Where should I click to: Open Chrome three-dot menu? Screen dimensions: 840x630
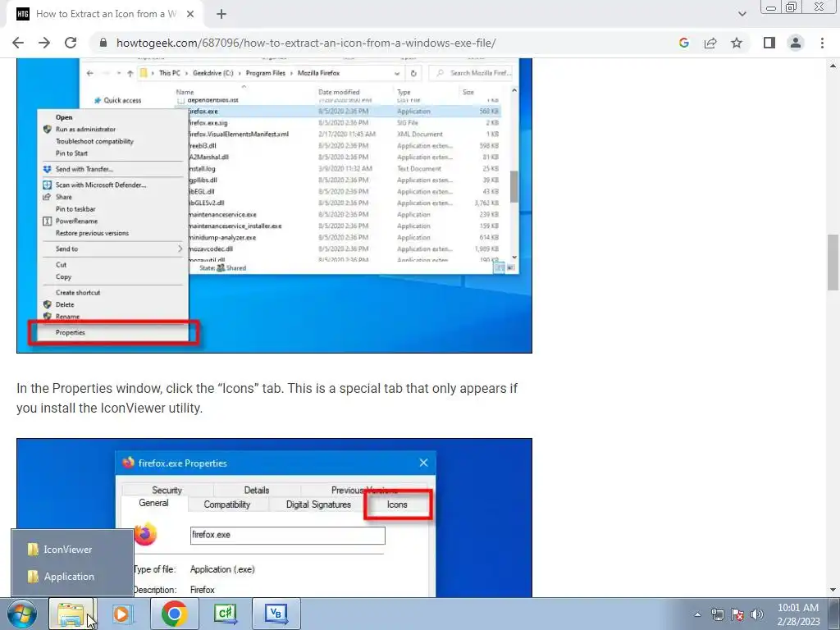[x=822, y=43]
